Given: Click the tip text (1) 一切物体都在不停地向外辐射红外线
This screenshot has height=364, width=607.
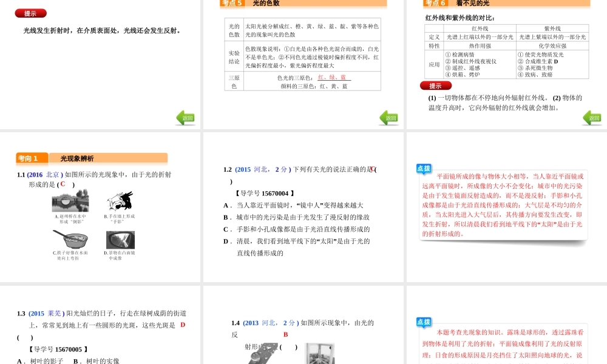Looking at the screenshot, I should click(488, 98).
